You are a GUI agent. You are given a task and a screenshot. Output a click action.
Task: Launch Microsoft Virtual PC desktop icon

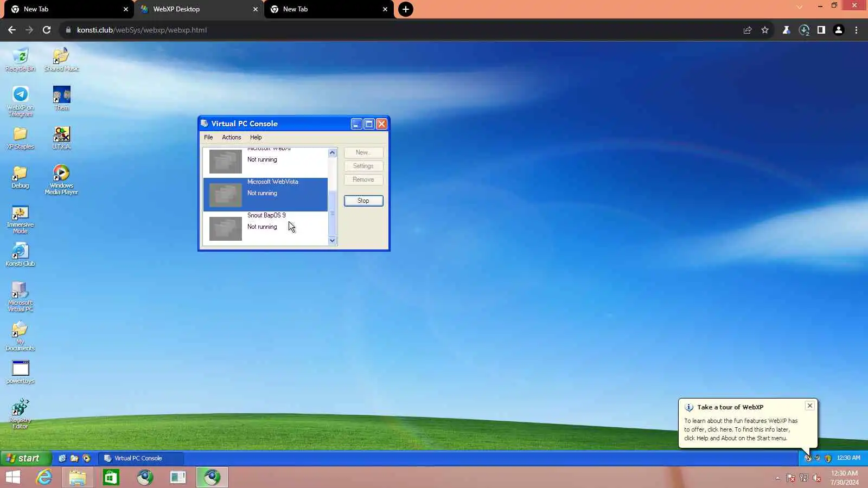(20, 297)
